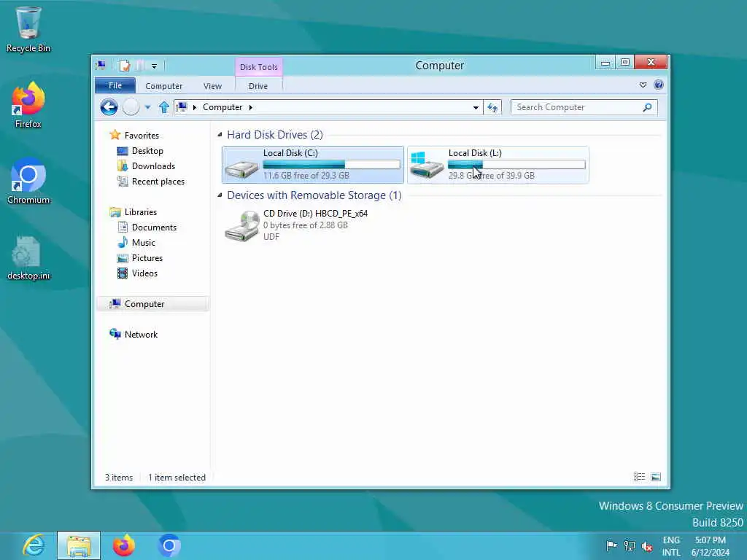747x560 pixels.
Task: Open Documents library in navigation pane
Action: 154,227
